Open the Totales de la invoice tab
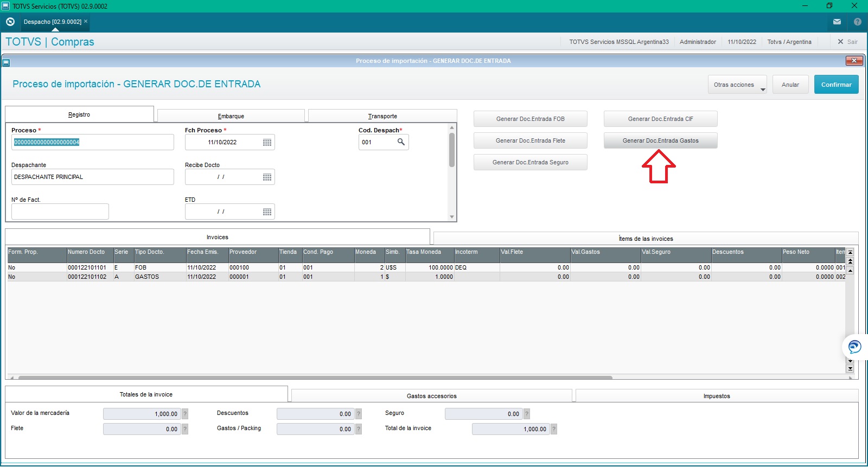This screenshot has height=467, width=868. point(146,394)
